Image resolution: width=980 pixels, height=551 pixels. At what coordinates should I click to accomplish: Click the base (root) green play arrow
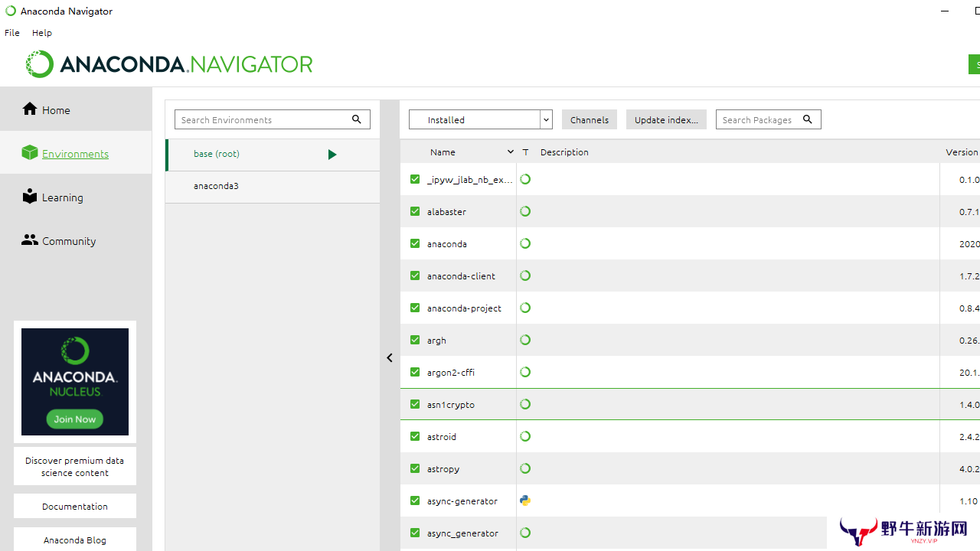(x=332, y=155)
